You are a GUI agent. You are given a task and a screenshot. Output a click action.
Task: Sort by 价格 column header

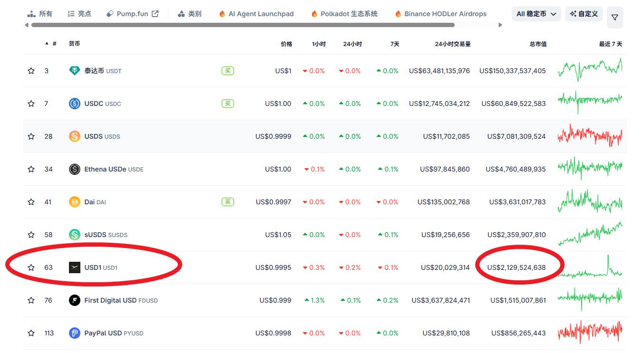click(x=286, y=44)
